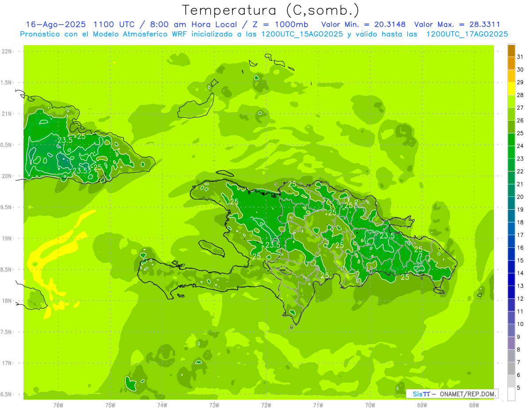Screen dimensions: 532x411
Task: Click the "70W" longitude label
Action: (x=370, y=405)
